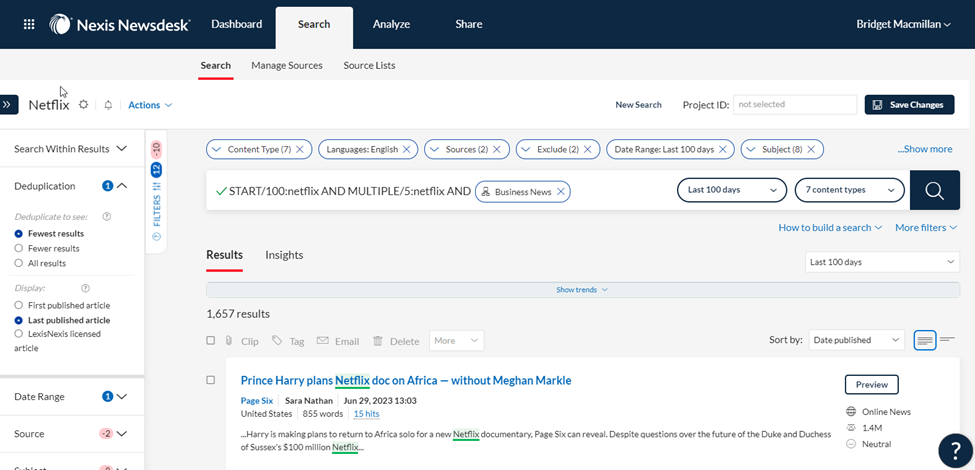Viewport: 975px width, 470px height.
Task: Open the Source Lists sub-tab
Action: 369,65
